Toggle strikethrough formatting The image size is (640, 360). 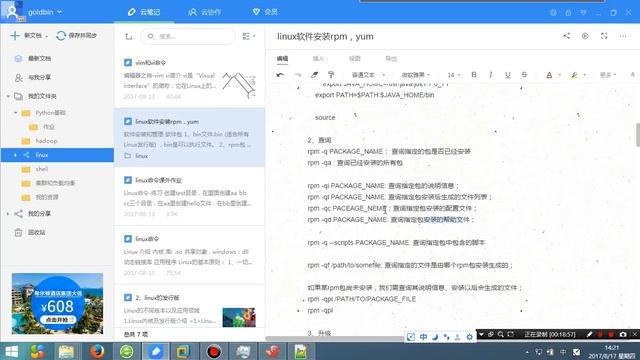pos(524,75)
